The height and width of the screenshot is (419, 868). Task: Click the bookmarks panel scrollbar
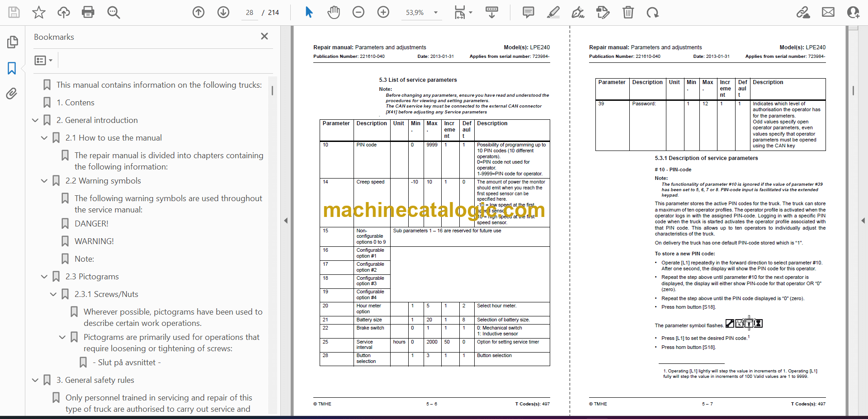tap(272, 90)
